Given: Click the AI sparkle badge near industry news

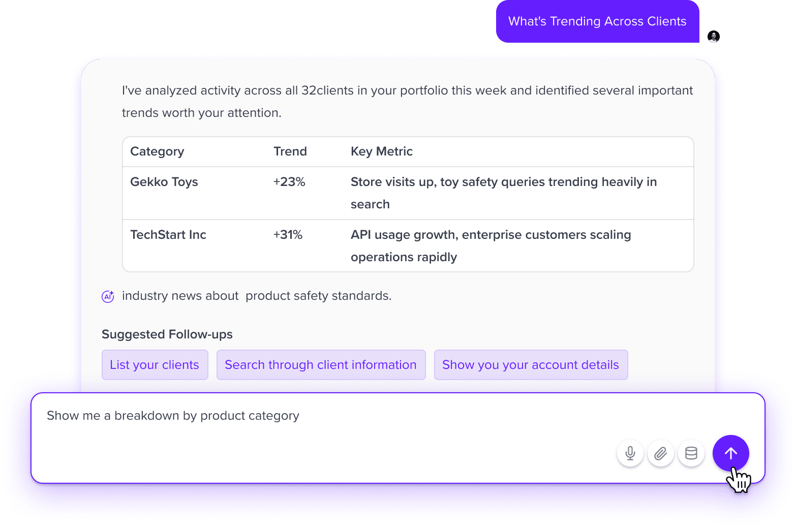Looking at the screenshot, I should 108,296.
